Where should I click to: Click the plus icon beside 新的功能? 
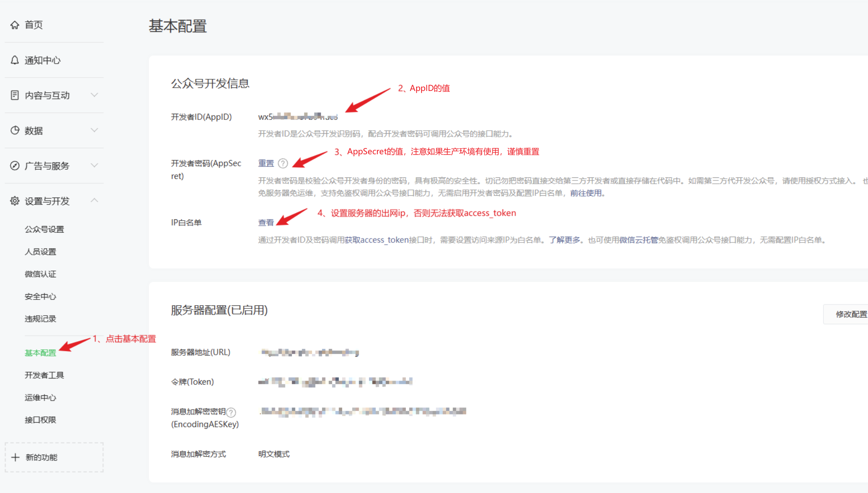click(16, 457)
